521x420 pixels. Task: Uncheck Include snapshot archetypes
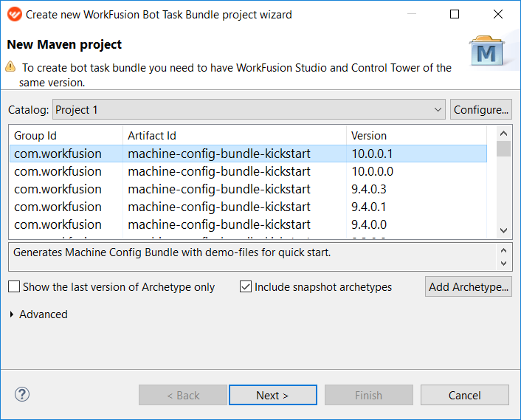246,286
